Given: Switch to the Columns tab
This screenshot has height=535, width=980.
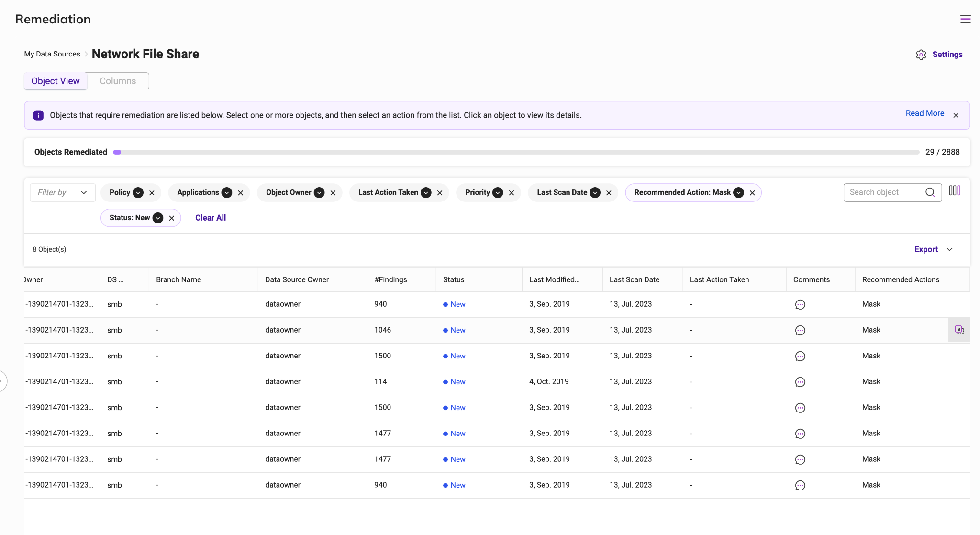Looking at the screenshot, I should 118,81.
